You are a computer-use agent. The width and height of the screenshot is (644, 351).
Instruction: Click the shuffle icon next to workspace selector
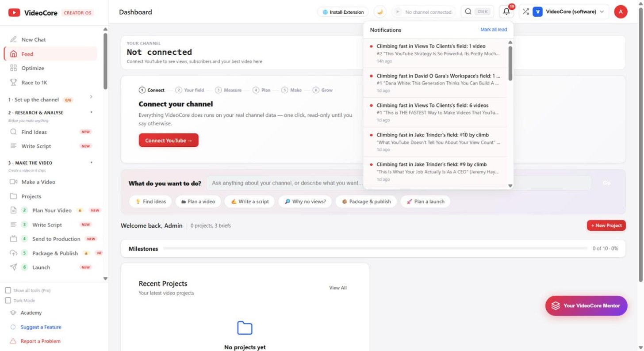pos(525,12)
